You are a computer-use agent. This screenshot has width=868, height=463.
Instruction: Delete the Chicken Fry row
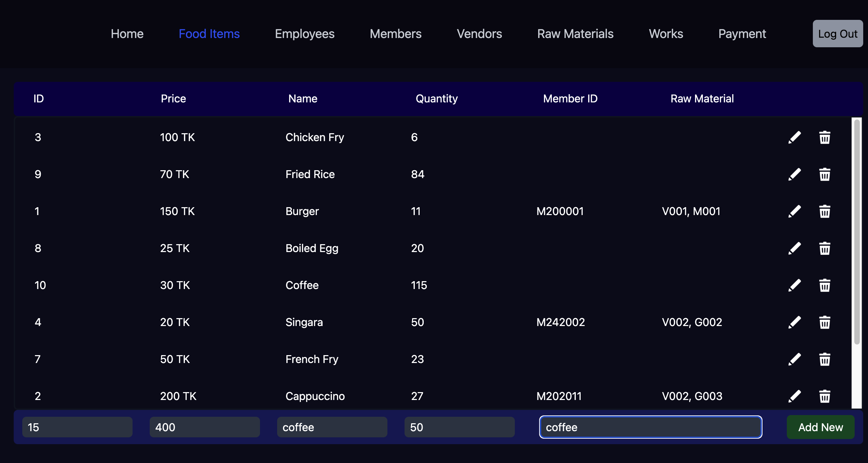[x=824, y=137]
